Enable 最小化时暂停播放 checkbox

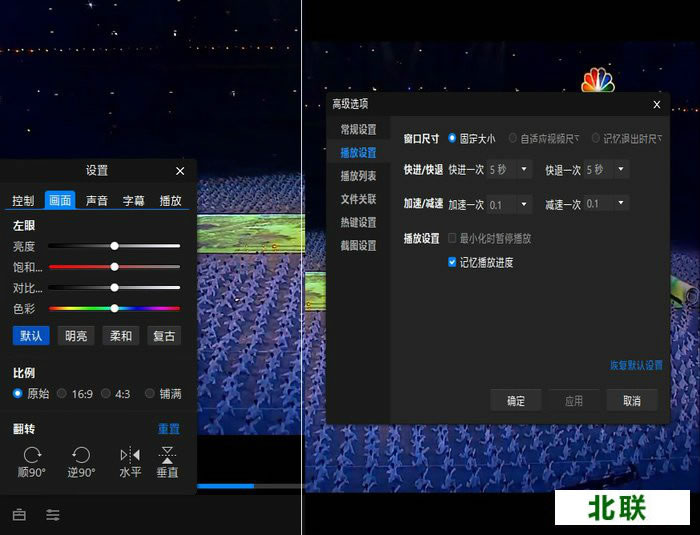click(453, 239)
